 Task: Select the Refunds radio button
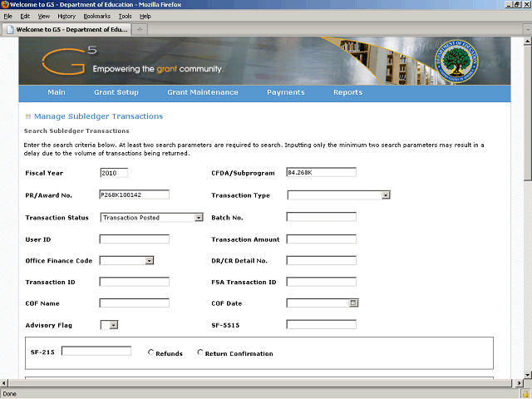pos(151,352)
